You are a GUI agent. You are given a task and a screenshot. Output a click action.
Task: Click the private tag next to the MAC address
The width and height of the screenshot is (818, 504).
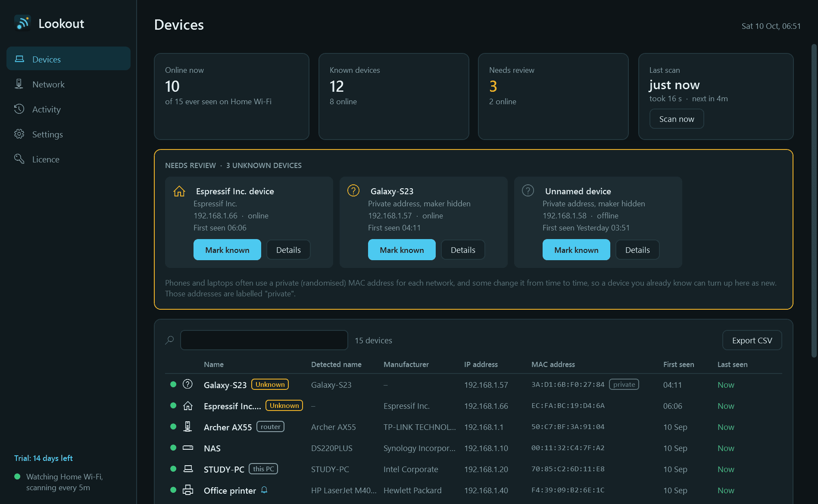[x=624, y=384]
